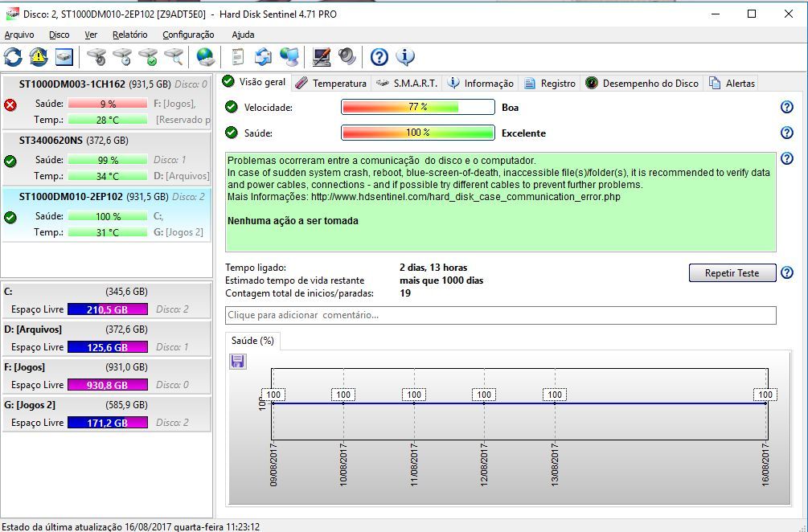Click the blue Refresh arrows toolbar icon
808x532 pixels.
pos(13,56)
